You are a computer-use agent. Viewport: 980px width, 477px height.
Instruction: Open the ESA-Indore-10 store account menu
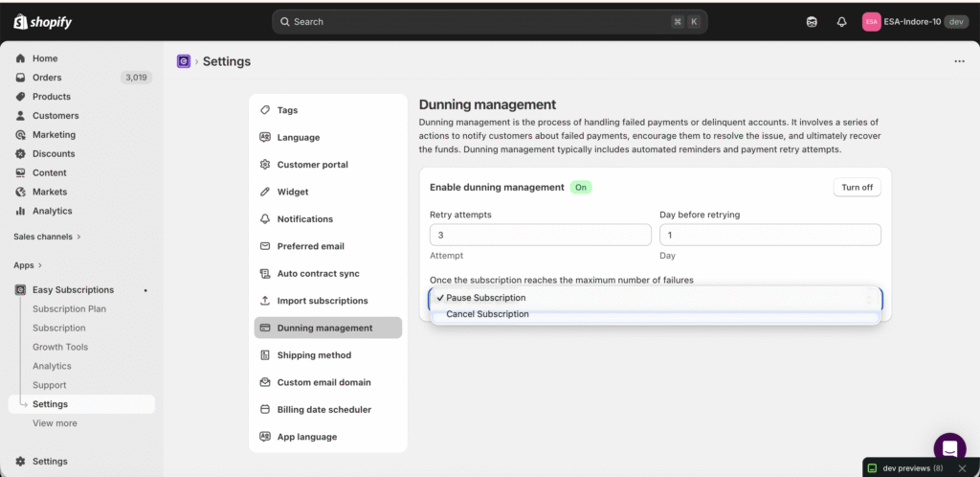(x=915, y=21)
